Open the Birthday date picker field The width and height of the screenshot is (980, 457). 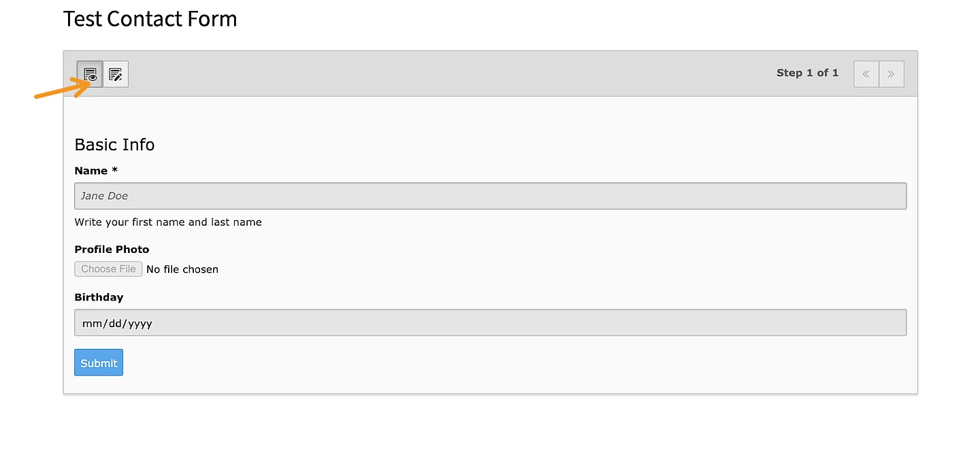[x=490, y=322]
